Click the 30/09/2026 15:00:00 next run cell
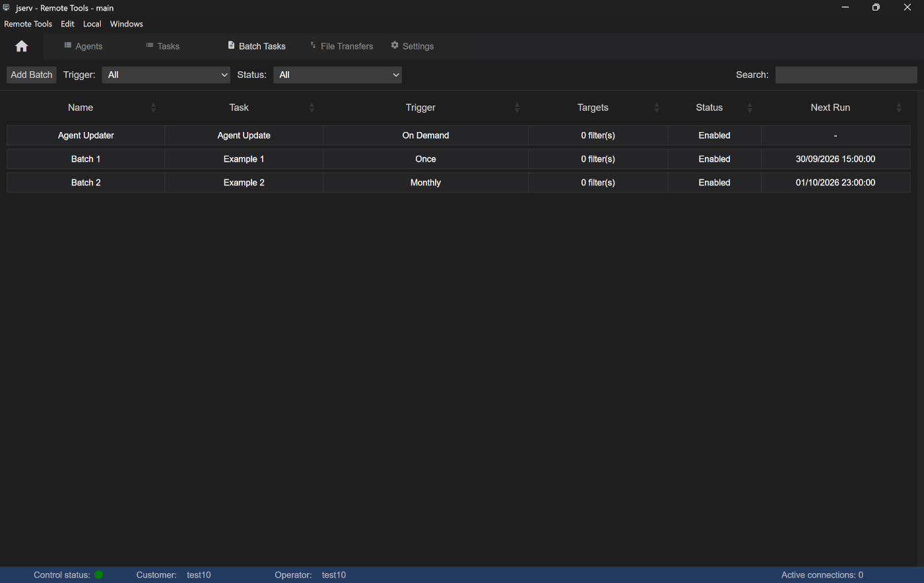924x583 pixels. click(x=836, y=159)
